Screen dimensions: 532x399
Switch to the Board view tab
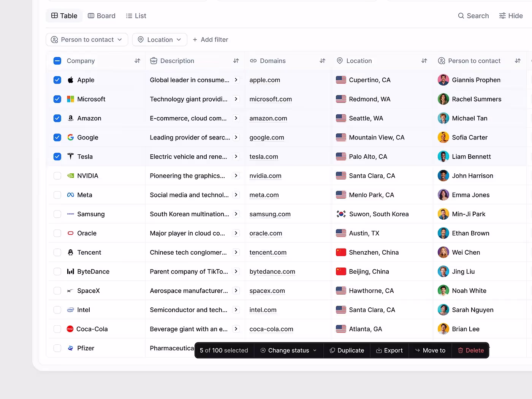coord(101,16)
